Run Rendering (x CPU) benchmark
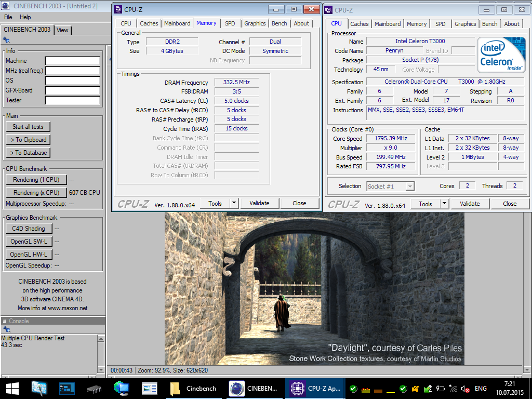The image size is (532, 399). point(36,192)
